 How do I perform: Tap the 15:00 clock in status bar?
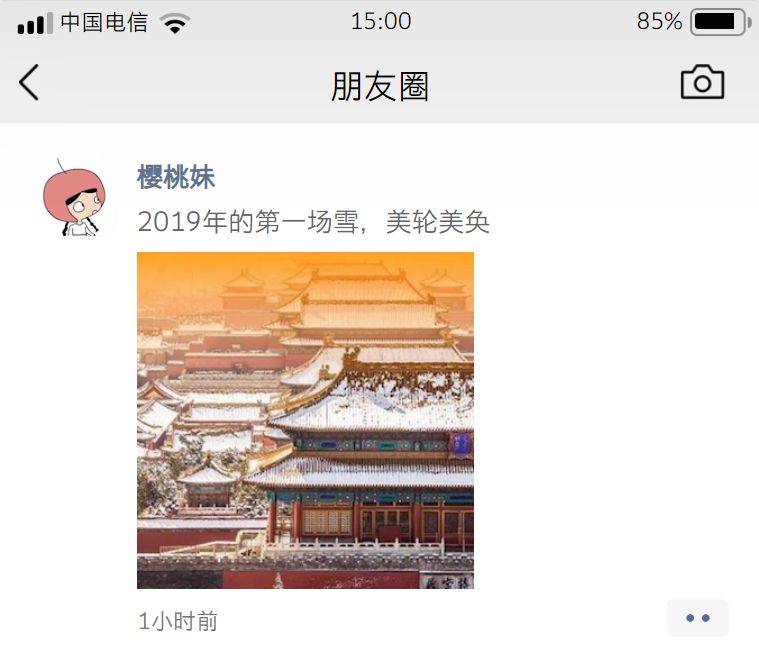coord(381,22)
